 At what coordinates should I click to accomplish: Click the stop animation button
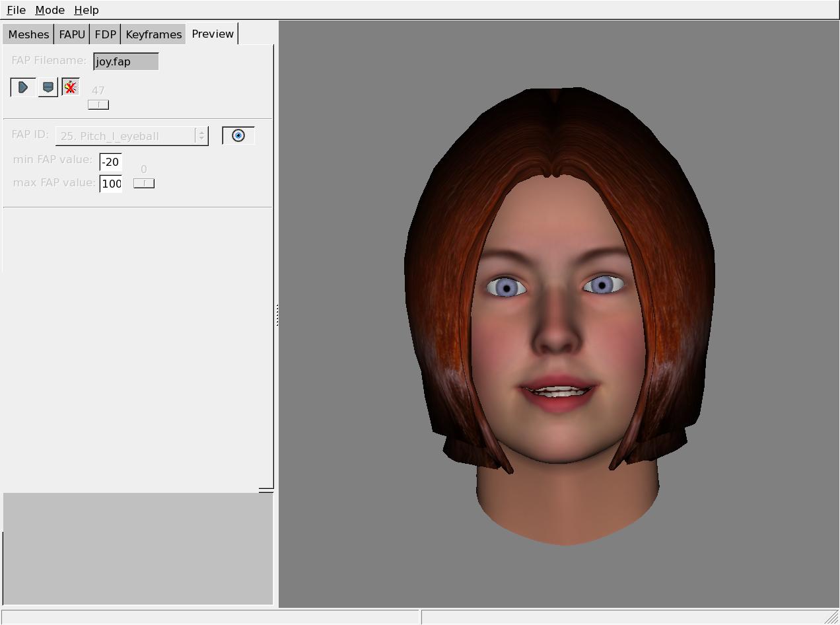(48, 87)
